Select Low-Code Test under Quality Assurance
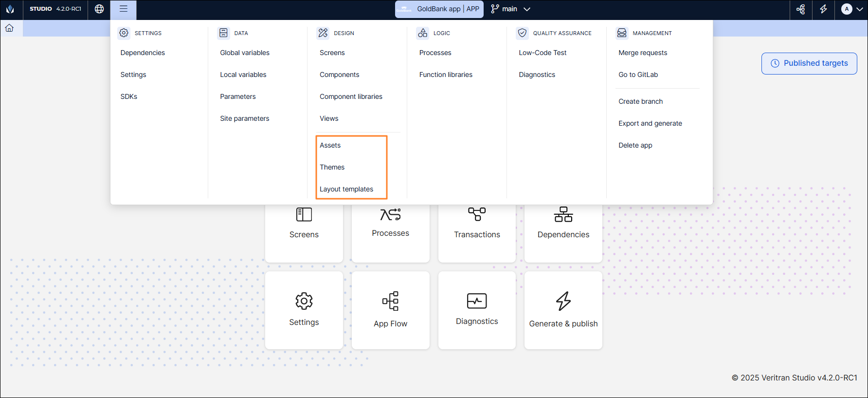The height and width of the screenshot is (398, 868). 542,53
